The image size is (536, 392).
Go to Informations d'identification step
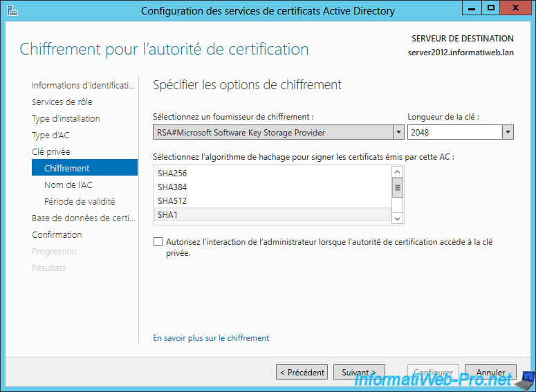(x=83, y=85)
